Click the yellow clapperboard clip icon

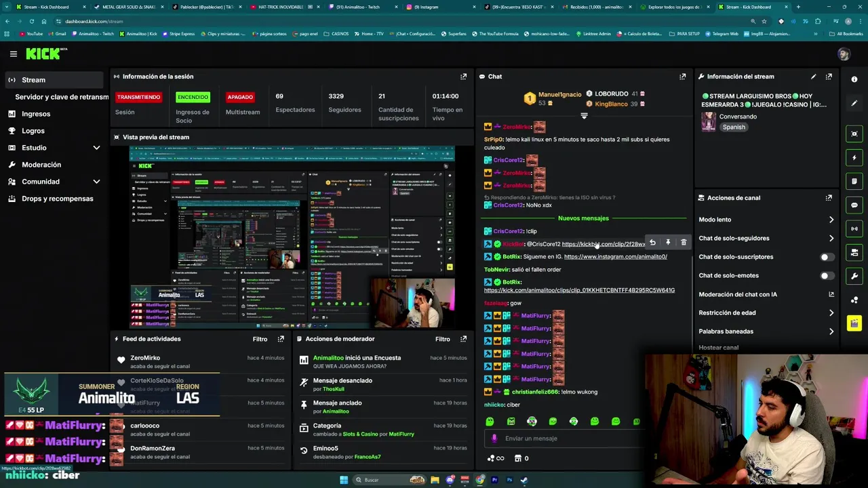pos(854,323)
